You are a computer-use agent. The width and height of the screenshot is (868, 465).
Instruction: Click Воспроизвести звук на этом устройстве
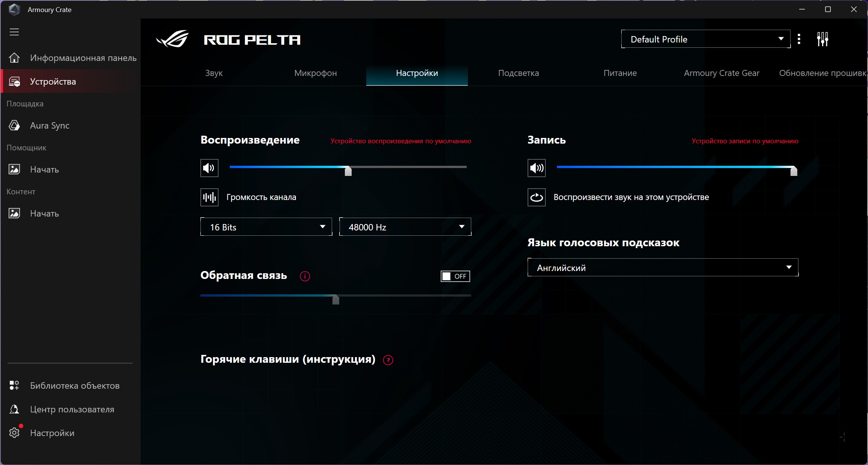point(631,197)
